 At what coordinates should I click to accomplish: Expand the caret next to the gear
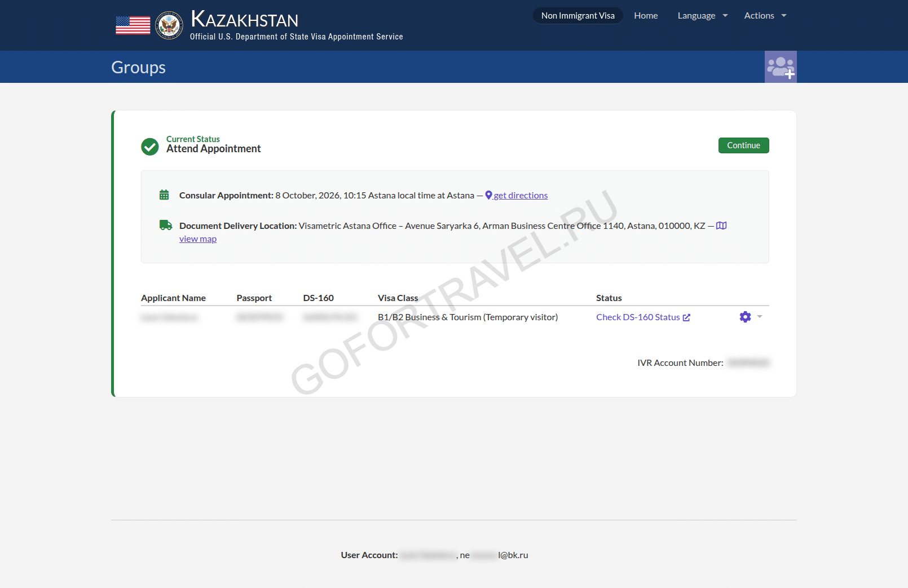coord(760,317)
